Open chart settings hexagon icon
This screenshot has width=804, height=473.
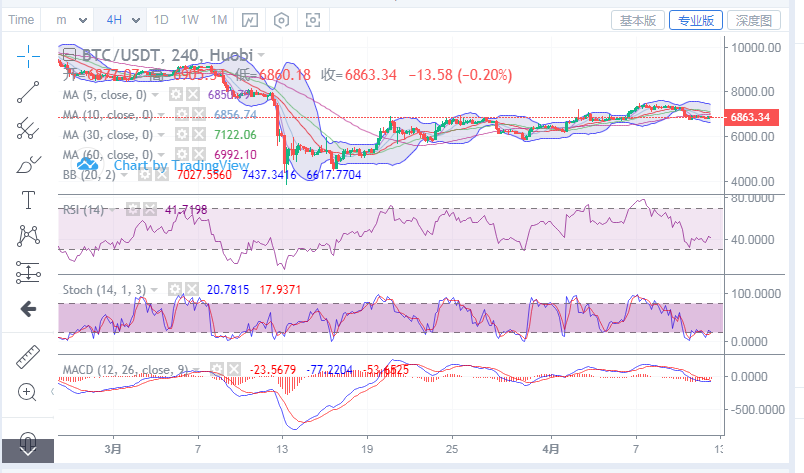coord(282,20)
